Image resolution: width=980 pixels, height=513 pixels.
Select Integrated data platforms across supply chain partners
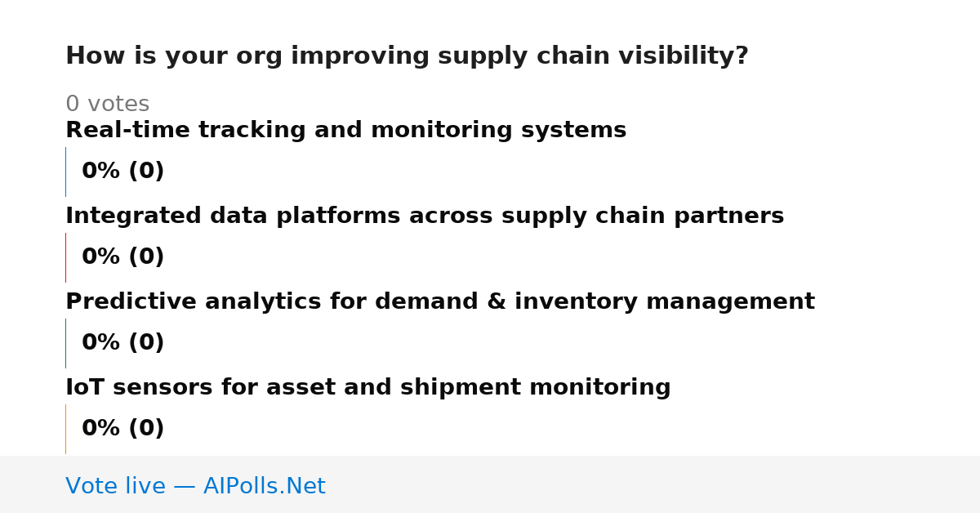[x=425, y=216]
